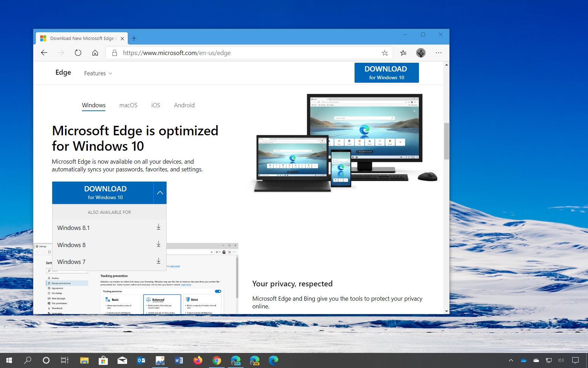Launch Chrome from the taskbar
Viewport: 588px width, 368px height.
217,360
